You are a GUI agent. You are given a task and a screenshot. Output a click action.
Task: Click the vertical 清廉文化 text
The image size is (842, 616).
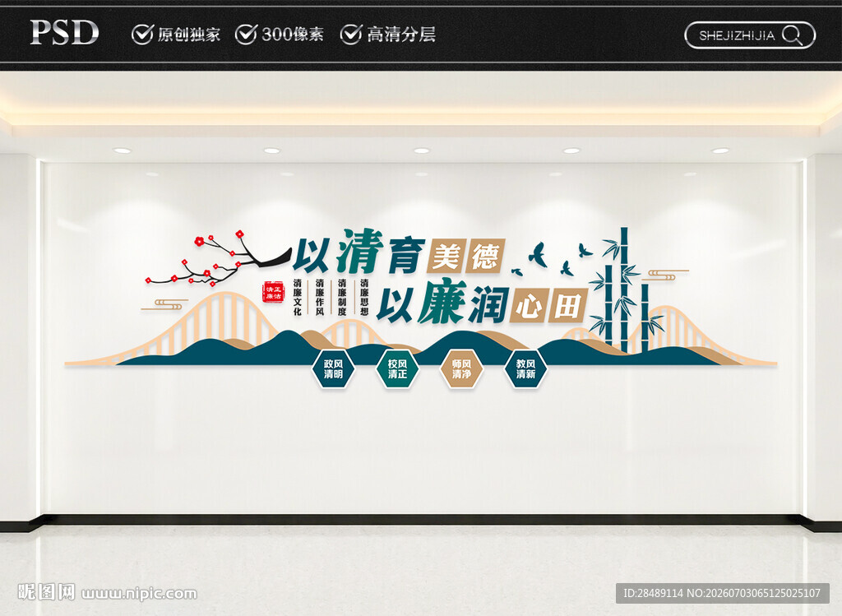[x=298, y=296]
